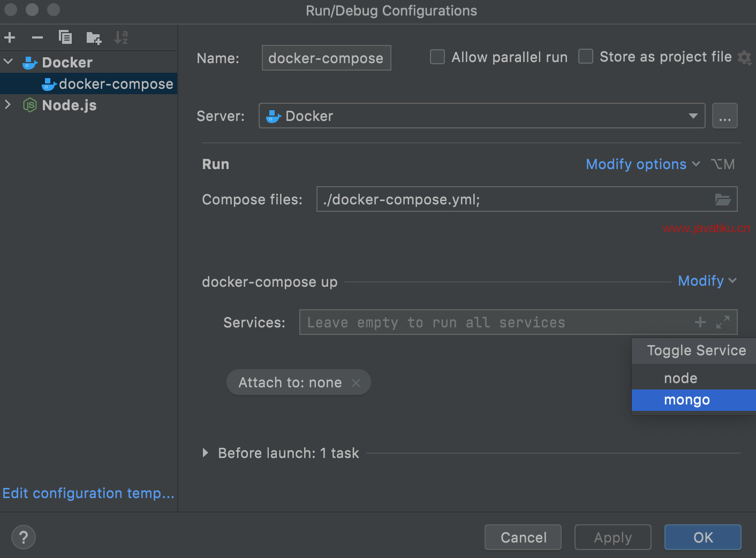Sort configurations alphabetically icon
Viewport: 756px width, 558px height.
coord(121,37)
